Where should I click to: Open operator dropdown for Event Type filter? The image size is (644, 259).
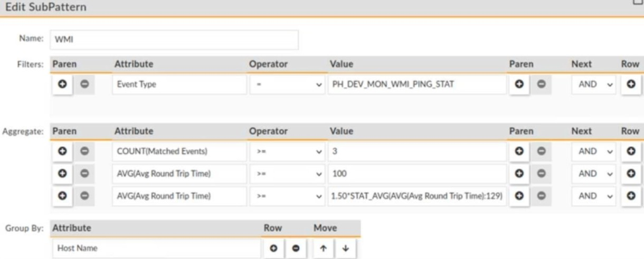pos(287,85)
